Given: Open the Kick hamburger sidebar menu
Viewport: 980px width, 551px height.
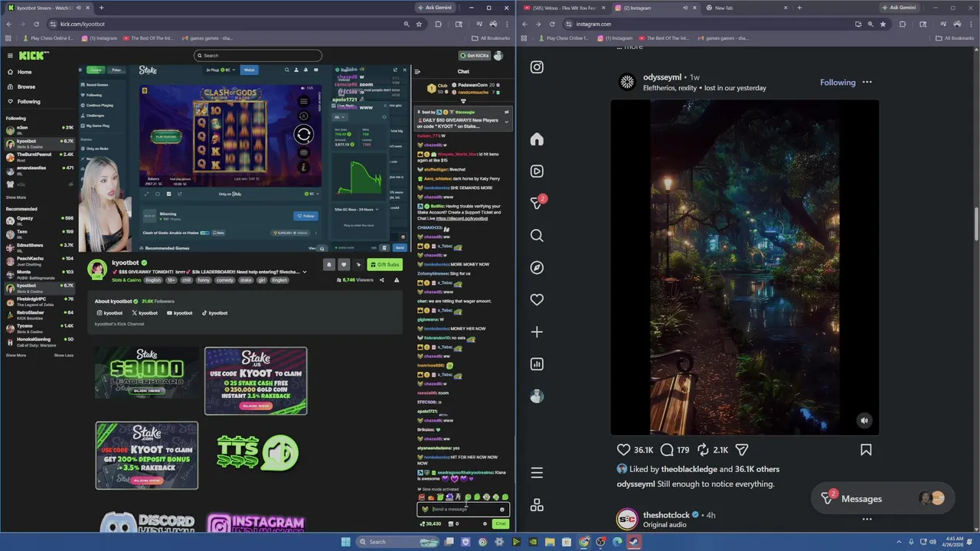Looking at the screenshot, I should [10, 55].
